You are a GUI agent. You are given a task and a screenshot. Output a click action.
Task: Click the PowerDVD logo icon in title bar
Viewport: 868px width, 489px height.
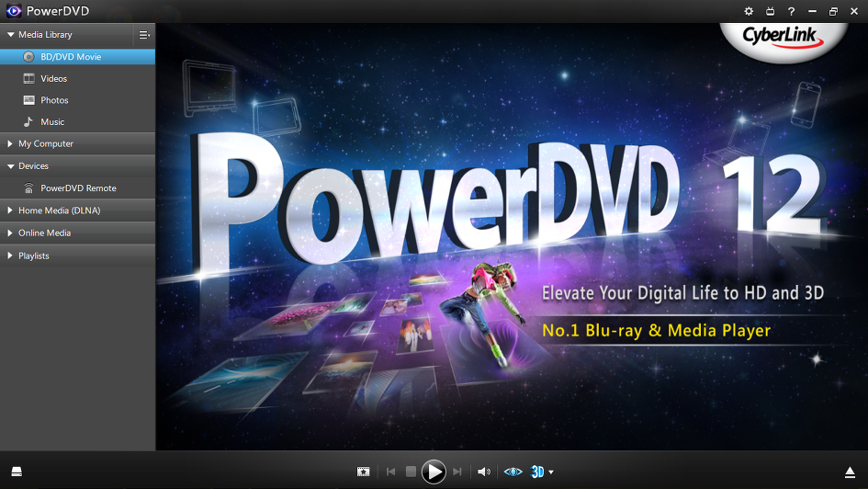tap(14, 10)
